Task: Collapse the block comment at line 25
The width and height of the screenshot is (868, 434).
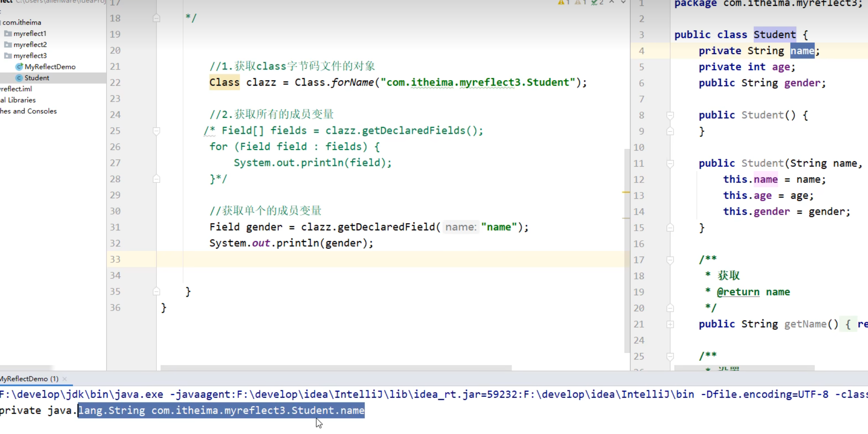Action: coord(156,131)
